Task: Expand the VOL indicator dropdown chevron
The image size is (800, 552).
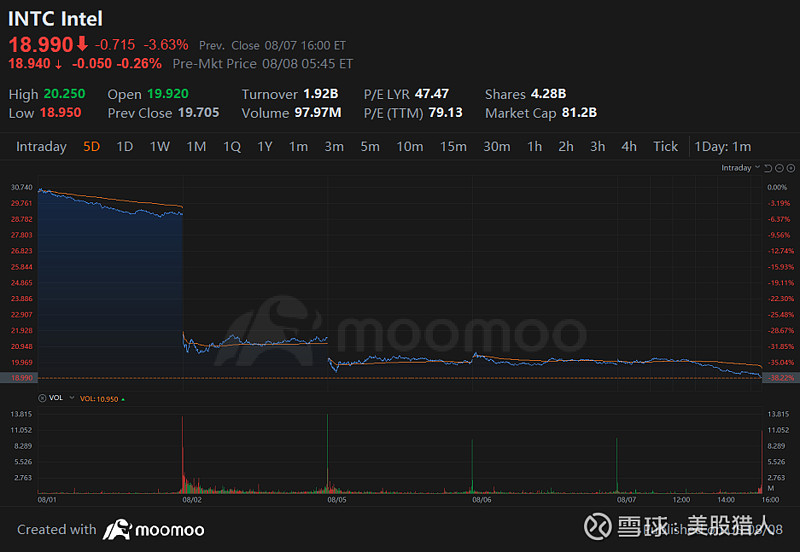Action: click(72, 398)
